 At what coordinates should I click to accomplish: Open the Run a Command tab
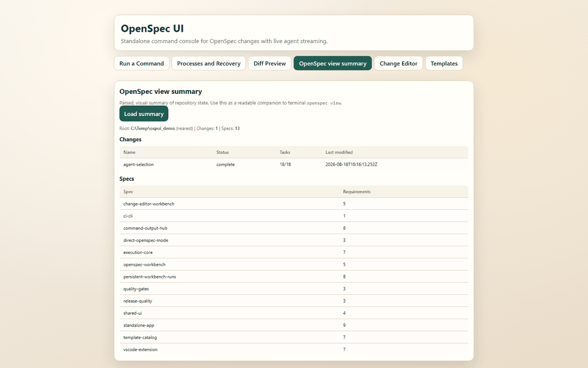tap(141, 63)
